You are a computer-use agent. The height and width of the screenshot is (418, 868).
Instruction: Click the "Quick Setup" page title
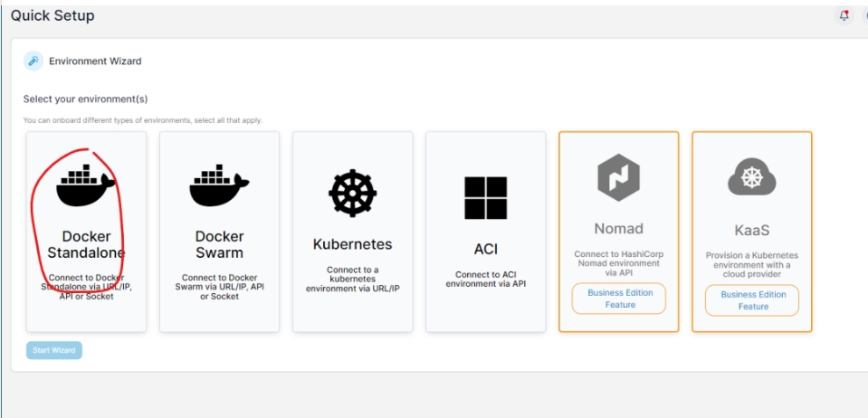pos(52,15)
